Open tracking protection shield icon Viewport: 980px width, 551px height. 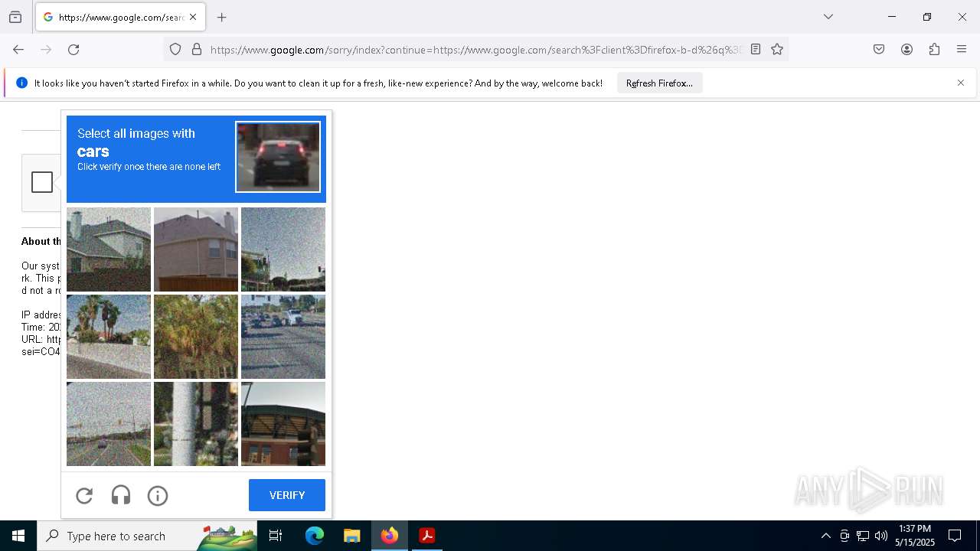(x=175, y=50)
